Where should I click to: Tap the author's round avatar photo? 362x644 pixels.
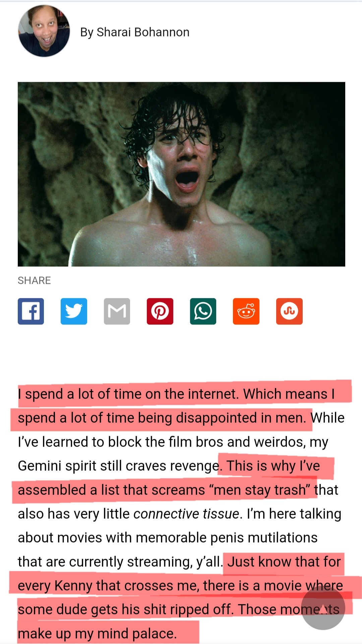point(44,31)
